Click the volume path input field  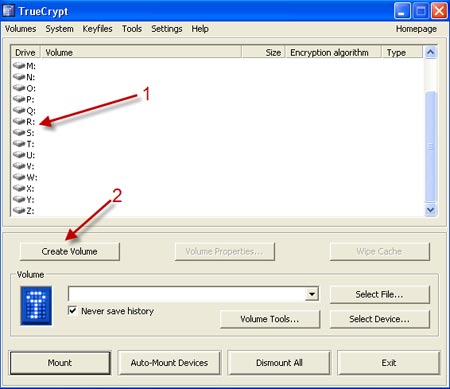point(187,294)
